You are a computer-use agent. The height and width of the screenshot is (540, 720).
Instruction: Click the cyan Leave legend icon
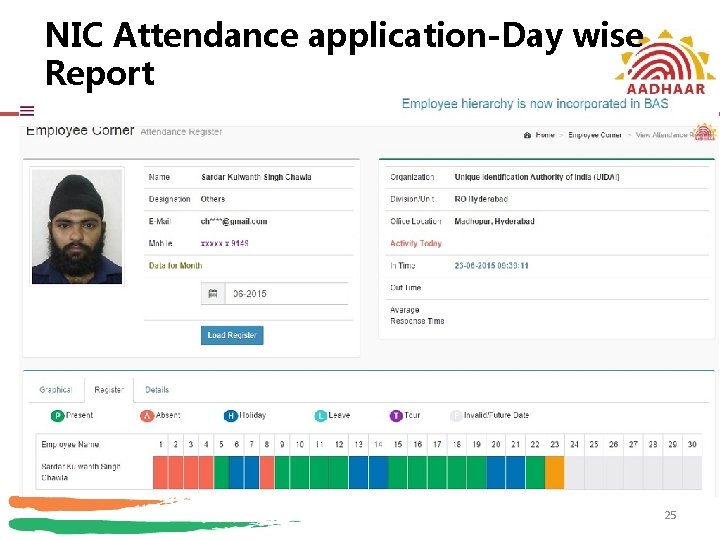tap(321, 416)
